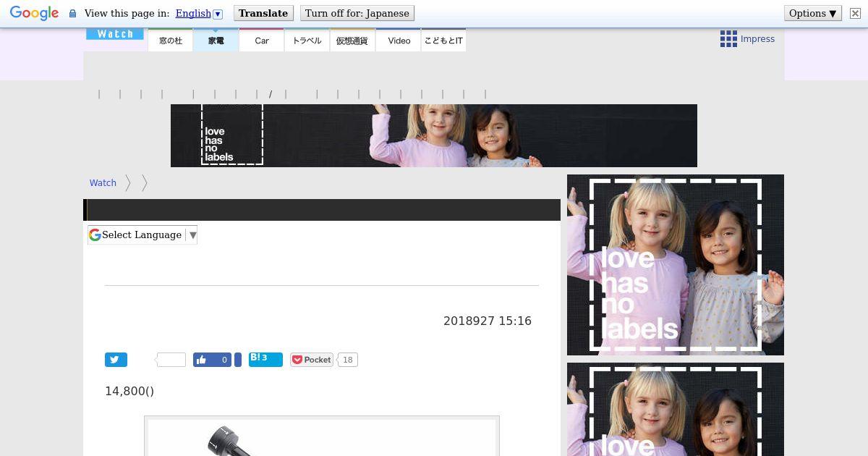Viewport: 868px width, 456px height.
Task: Click the Facebook like button
Action: tap(213, 360)
